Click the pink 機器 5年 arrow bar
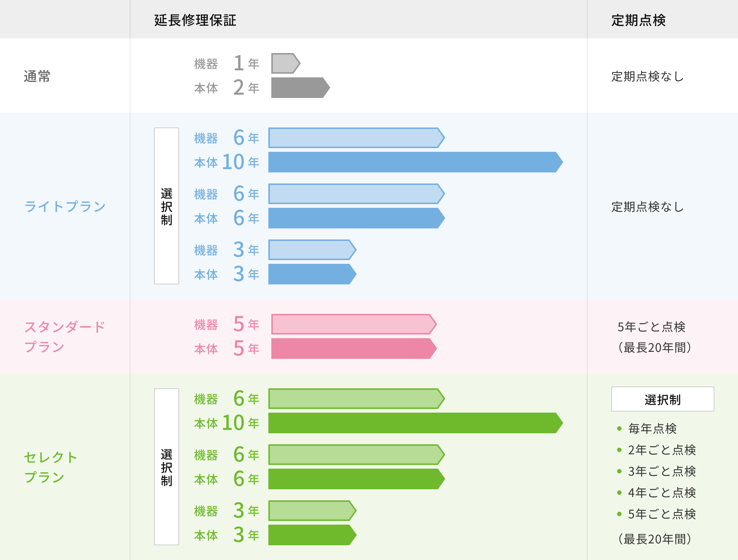This screenshot has height=560, width=738. 354,324
